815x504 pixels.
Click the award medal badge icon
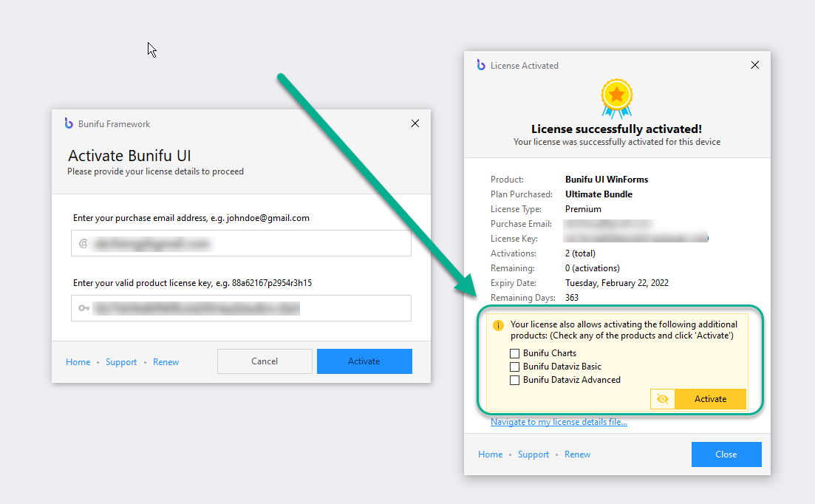pyautogui.click(x=616, y=99)
